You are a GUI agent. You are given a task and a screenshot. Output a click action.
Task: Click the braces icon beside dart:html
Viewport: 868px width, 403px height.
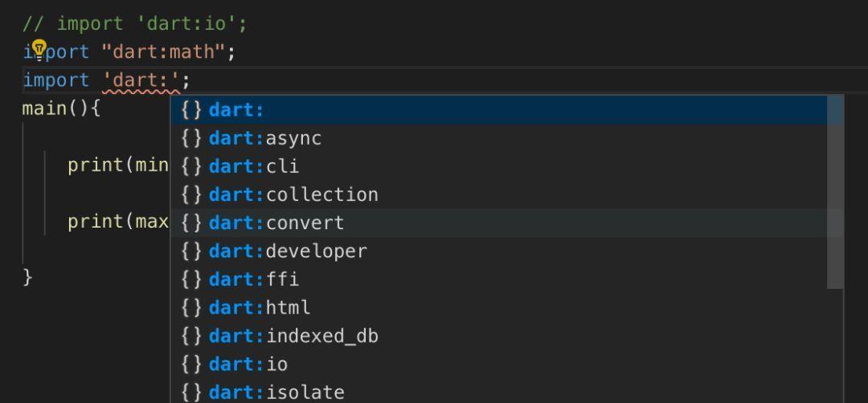(x=191, y=307)
